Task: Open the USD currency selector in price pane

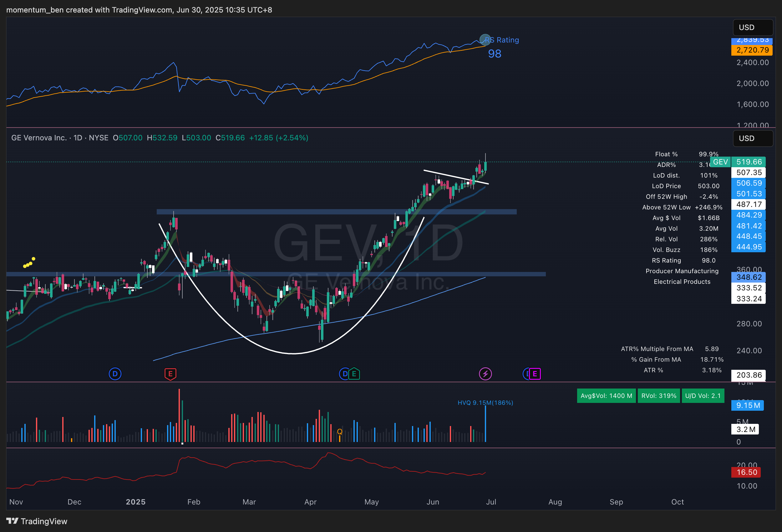Action: 752,138
